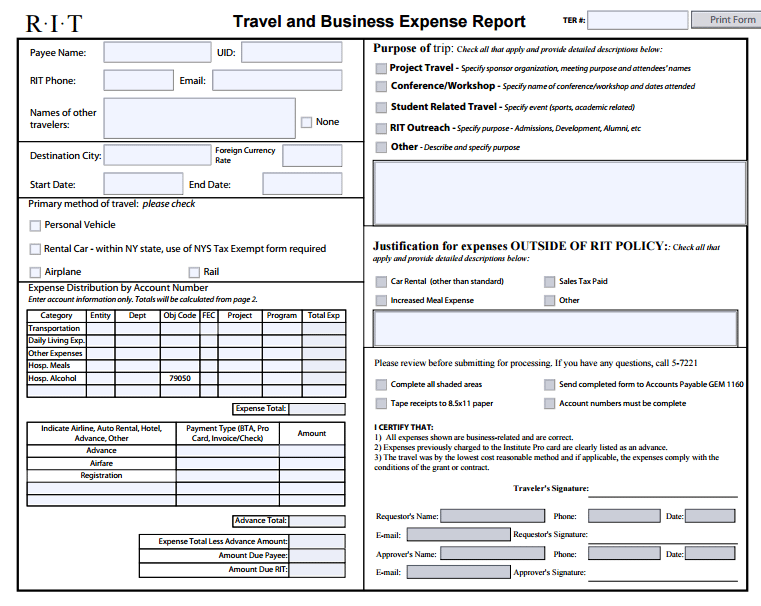Screen dimensions: 761x606
Task: Click the R·I·T logo
Action: pos(54,23)
